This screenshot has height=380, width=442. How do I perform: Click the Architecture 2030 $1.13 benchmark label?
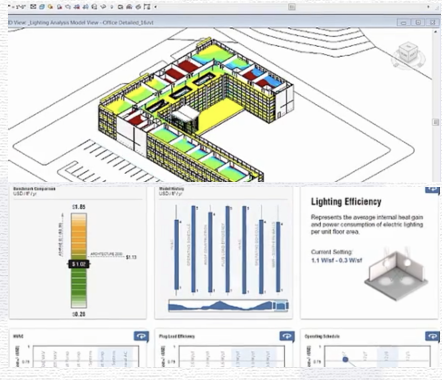coord(113,256)
